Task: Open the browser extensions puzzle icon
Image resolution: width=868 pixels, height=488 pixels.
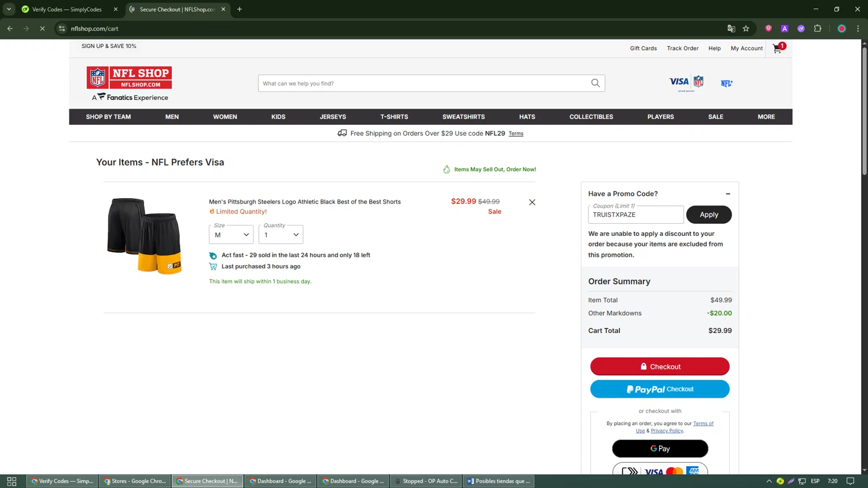Action: (x=818, y=28)
